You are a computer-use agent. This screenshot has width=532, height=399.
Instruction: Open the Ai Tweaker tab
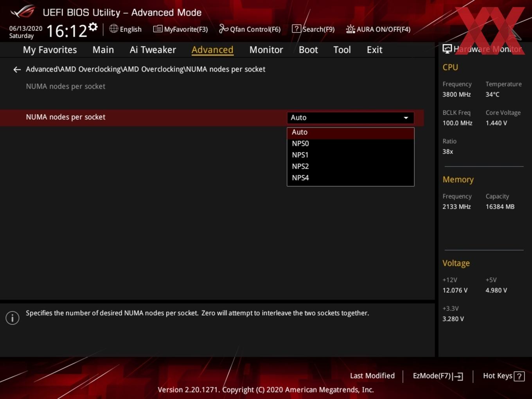(153, 50)
